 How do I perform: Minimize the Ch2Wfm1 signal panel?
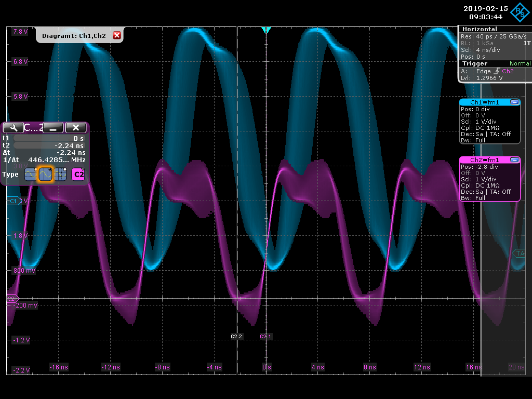click(x=514, y=160)
